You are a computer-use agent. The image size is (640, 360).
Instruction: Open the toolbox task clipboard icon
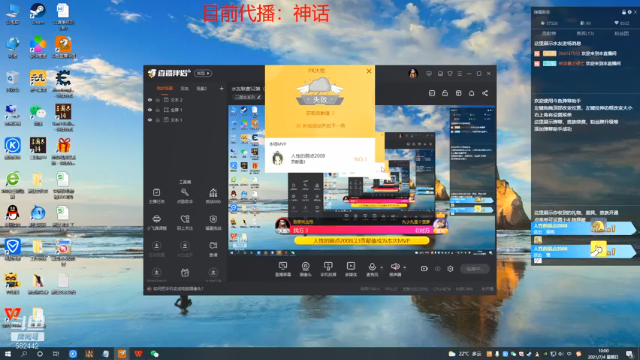point(156,192)
